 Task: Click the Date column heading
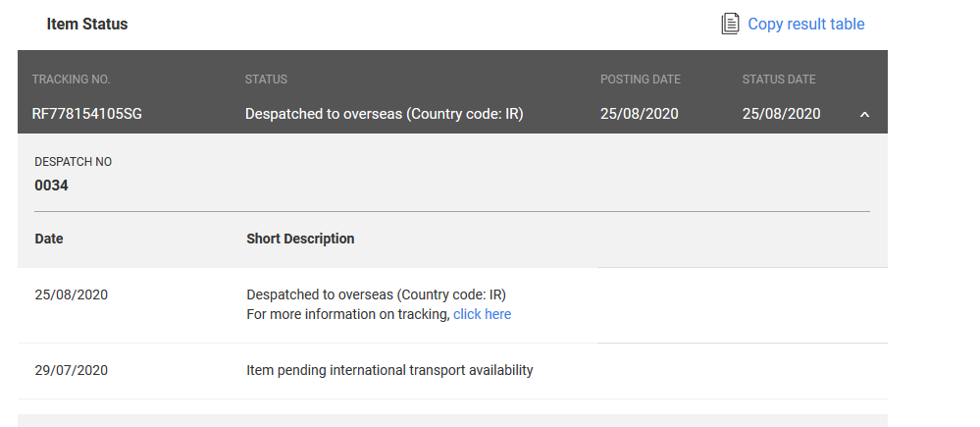pyautogui.click(x=49, y=239)
